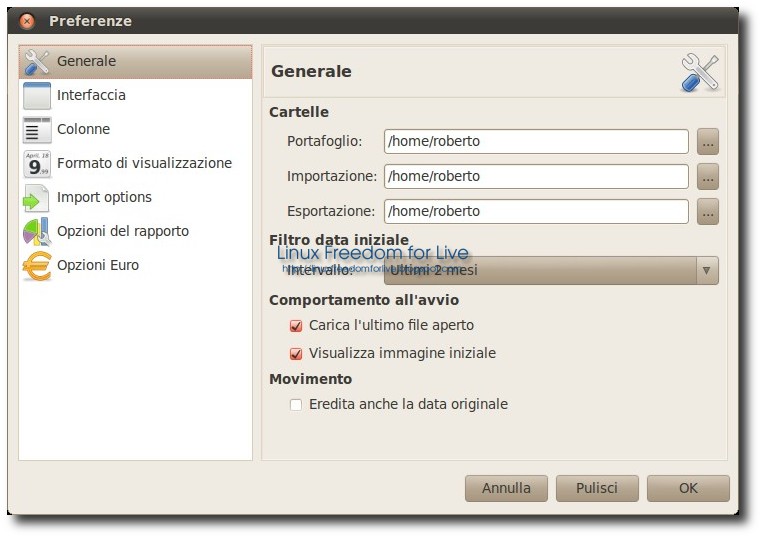Browse for the Portafoglio folder
The height and width of the screenshot is (538, 762).
coord(708,142)
